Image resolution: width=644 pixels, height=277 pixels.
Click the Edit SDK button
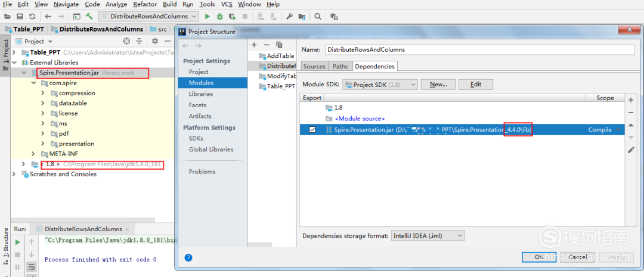pos(476,85)
